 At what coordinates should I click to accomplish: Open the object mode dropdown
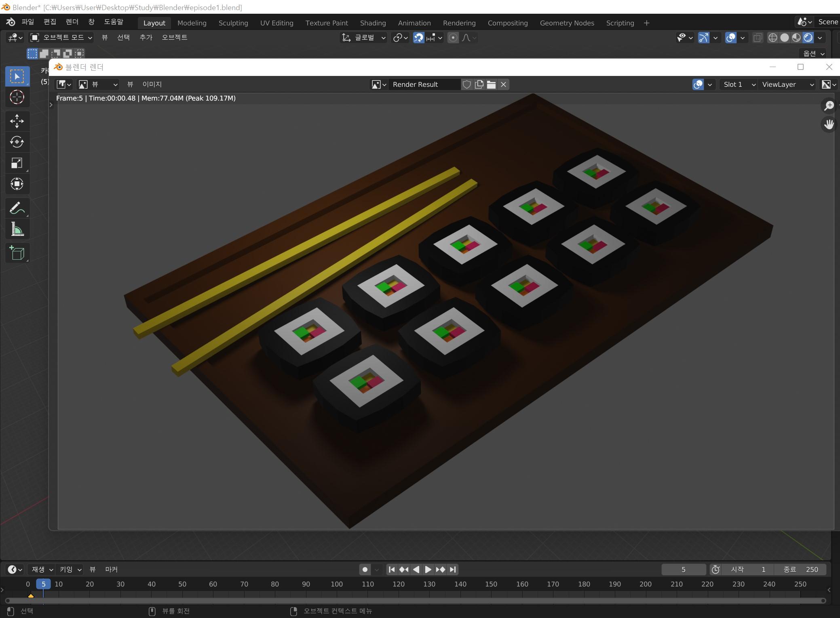click(62, 38)
